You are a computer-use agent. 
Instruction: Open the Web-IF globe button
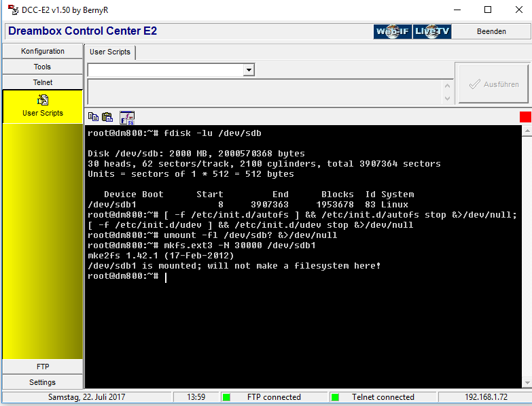[x=393, y=31]
